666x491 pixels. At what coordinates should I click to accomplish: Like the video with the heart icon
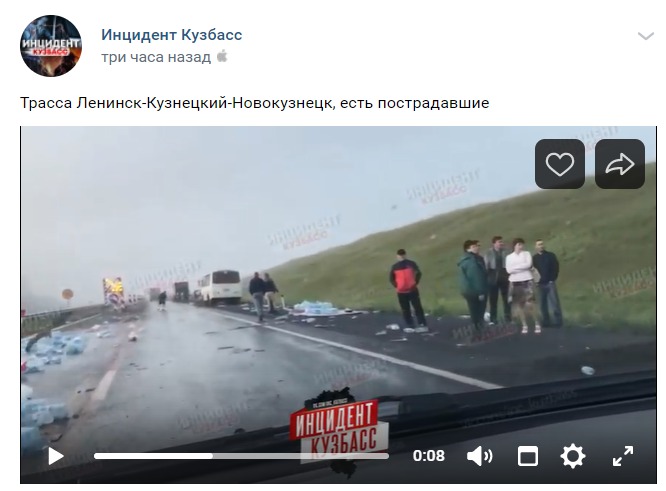click(x=559, y=164)
